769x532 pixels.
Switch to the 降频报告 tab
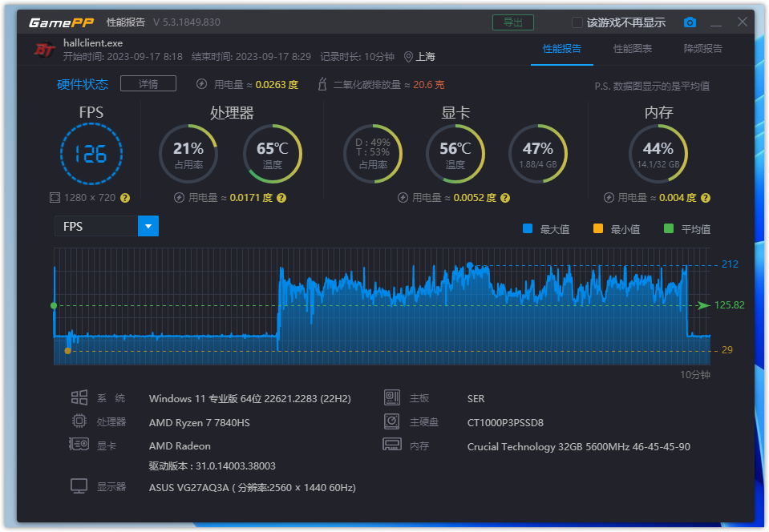point(702,49)
